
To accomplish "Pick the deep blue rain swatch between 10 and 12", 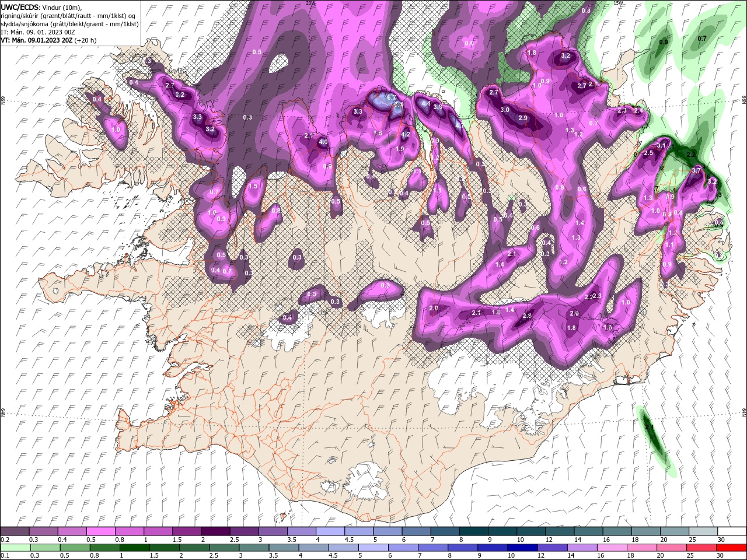I will tap(523, 548).
